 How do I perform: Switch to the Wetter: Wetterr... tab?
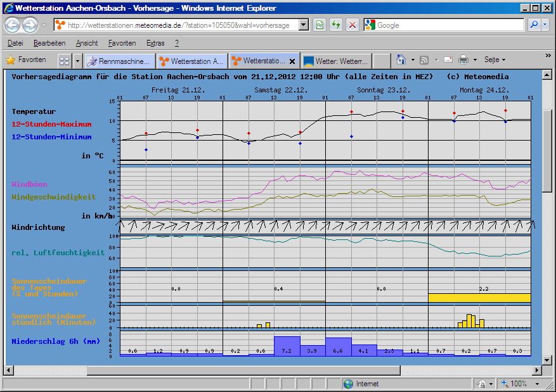(335, 61)
